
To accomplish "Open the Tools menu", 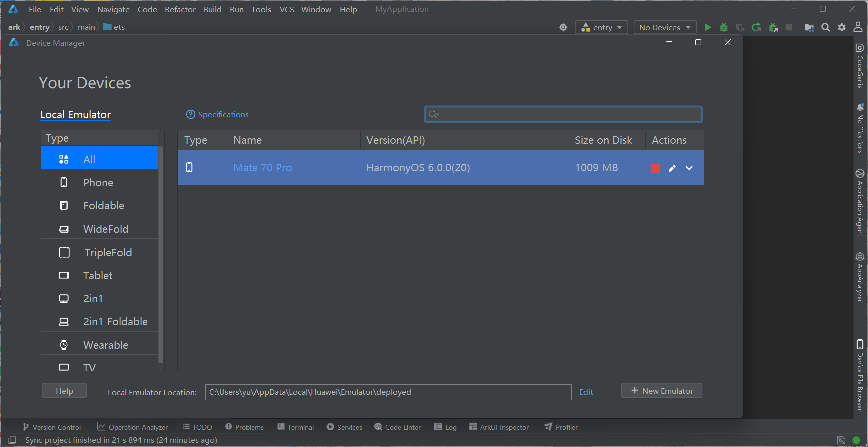I will coord(261,9).
